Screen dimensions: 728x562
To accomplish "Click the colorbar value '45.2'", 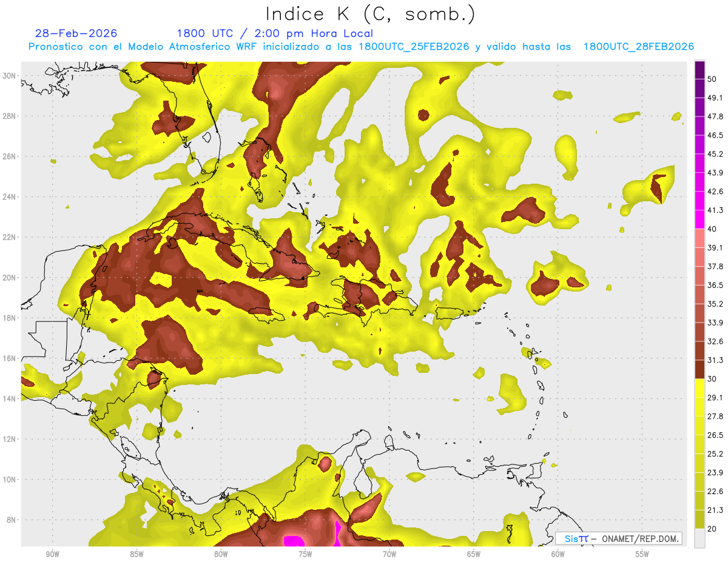I will 715,154.
